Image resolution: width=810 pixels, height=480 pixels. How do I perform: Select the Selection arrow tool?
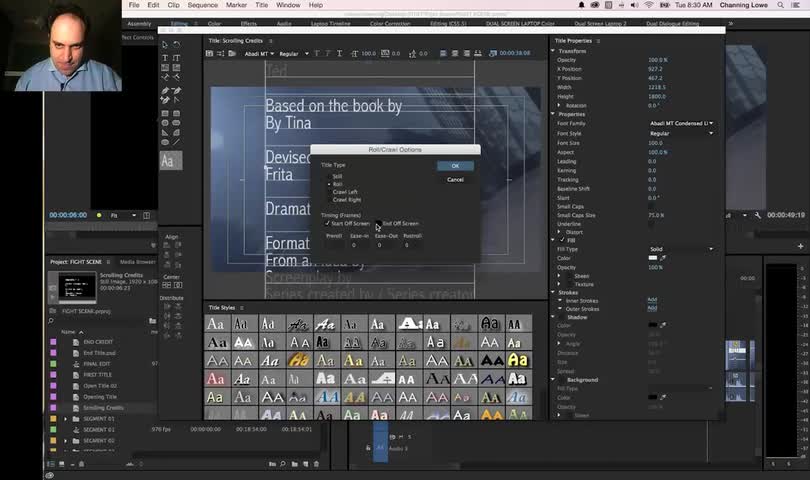(165, 45)
